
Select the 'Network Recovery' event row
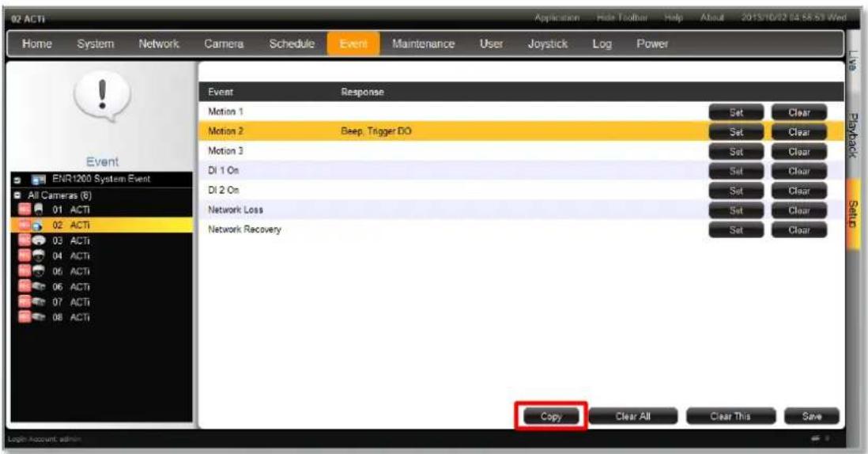522,229
